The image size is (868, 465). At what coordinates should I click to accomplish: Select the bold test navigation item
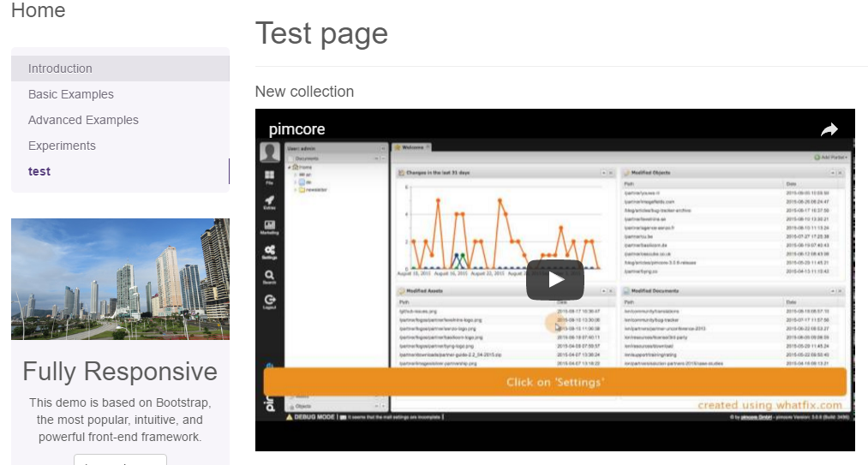click(39, 171)
